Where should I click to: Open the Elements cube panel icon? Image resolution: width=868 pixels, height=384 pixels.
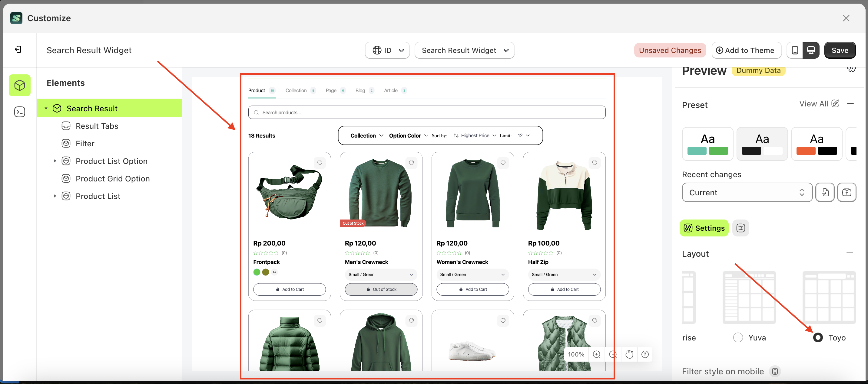coord(20,85)
